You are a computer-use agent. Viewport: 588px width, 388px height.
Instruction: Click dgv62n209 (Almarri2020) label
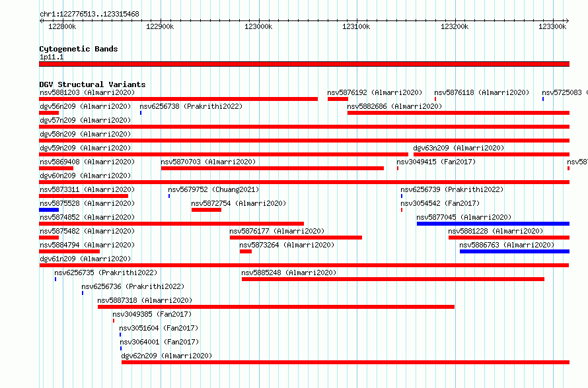166,356
